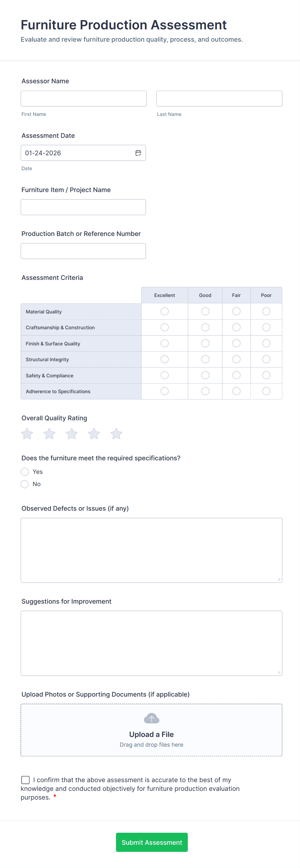Rate Safety & Compliance as Excellent
The width and height of the screenshot is (300, 868).
pos(164,375)
